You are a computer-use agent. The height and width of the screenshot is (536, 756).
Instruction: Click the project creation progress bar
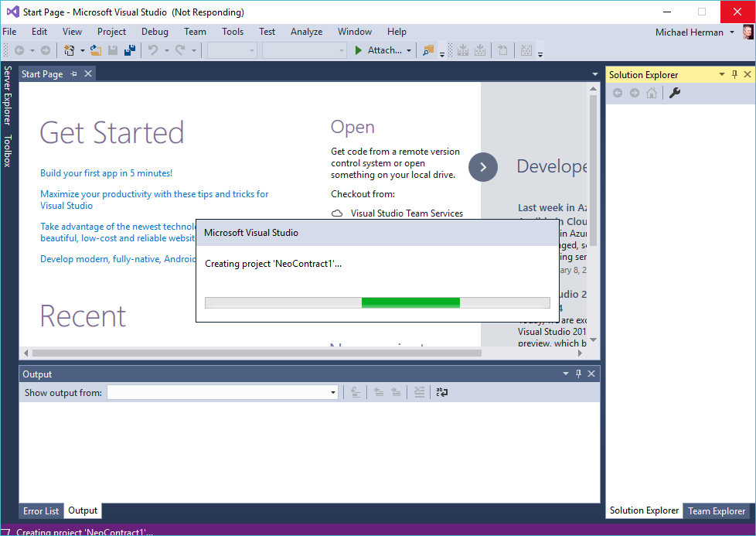[377, 302]
